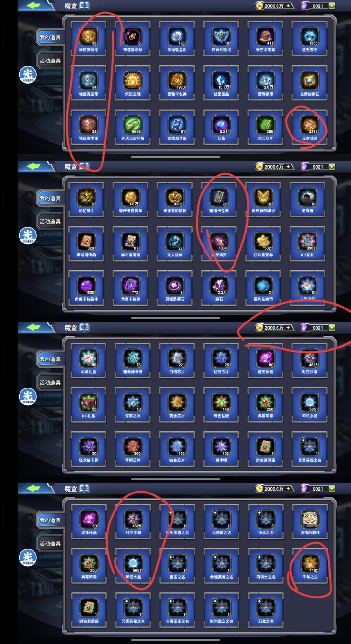Screen dimensions: 351x644
Task: Select the 福利兑换币 exchange coin item
Action: pyautogui.click(x=263, y=288)
